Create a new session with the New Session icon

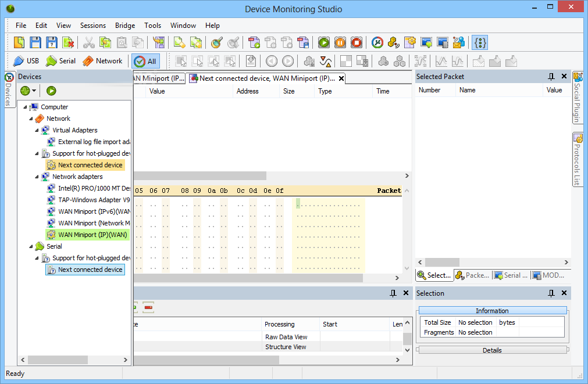(19, 42)
